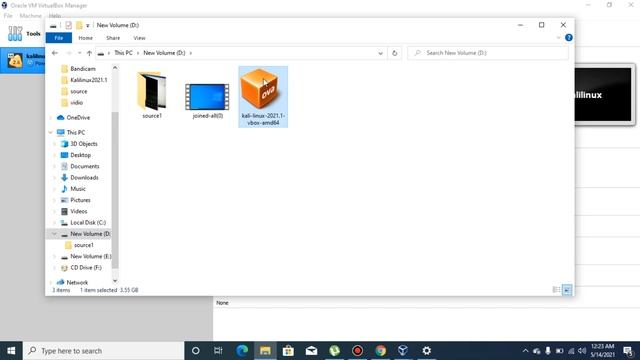Image resolution: width=640 pixels, height=360 pixels.
Task: Open Downloads in navigation pane
Action: pyautogui.click(x=84, y=178)
